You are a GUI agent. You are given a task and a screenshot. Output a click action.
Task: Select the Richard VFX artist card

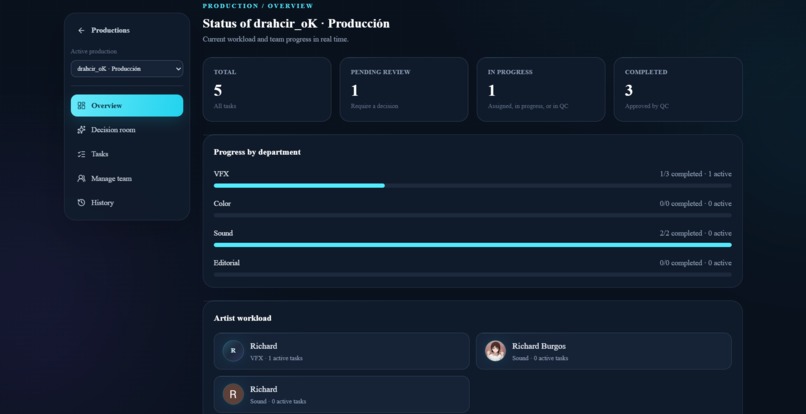[341, 351]
